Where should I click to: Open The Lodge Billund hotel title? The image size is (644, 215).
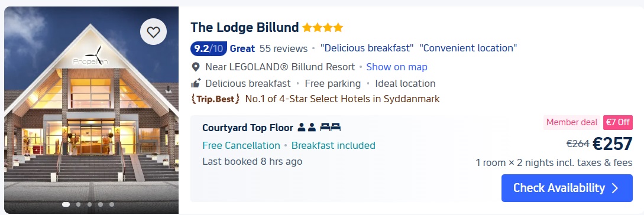coord(244,28)
